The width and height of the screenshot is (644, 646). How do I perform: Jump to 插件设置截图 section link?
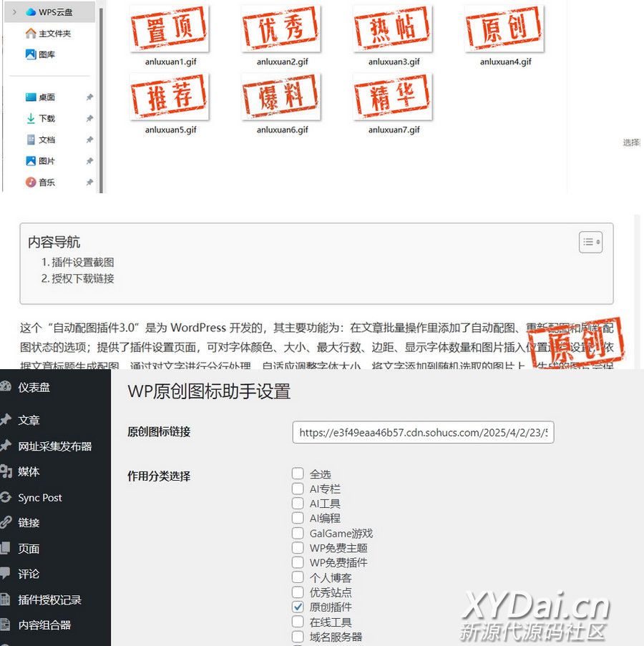pyautogui.click(x=82, y=263)
